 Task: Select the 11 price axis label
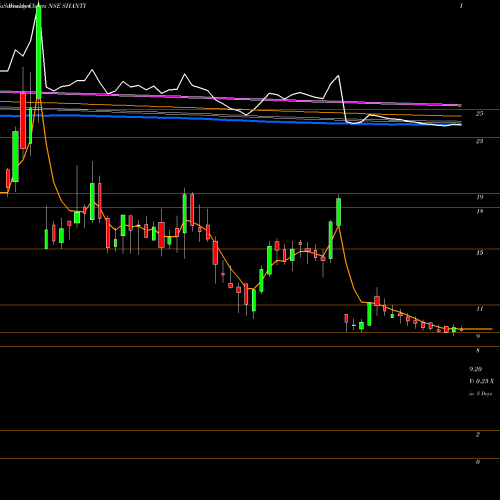pos(479,309)
